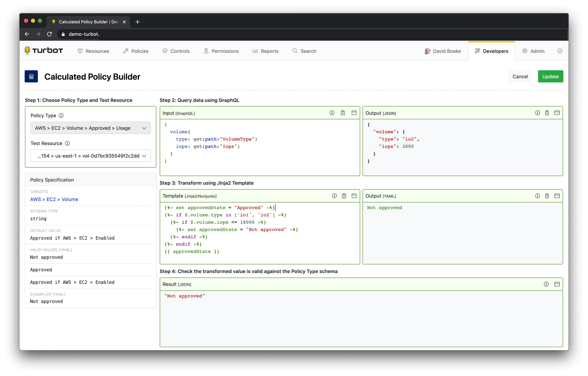
Task: Click the Turbot logo
Action: click(x=44, y=50)
